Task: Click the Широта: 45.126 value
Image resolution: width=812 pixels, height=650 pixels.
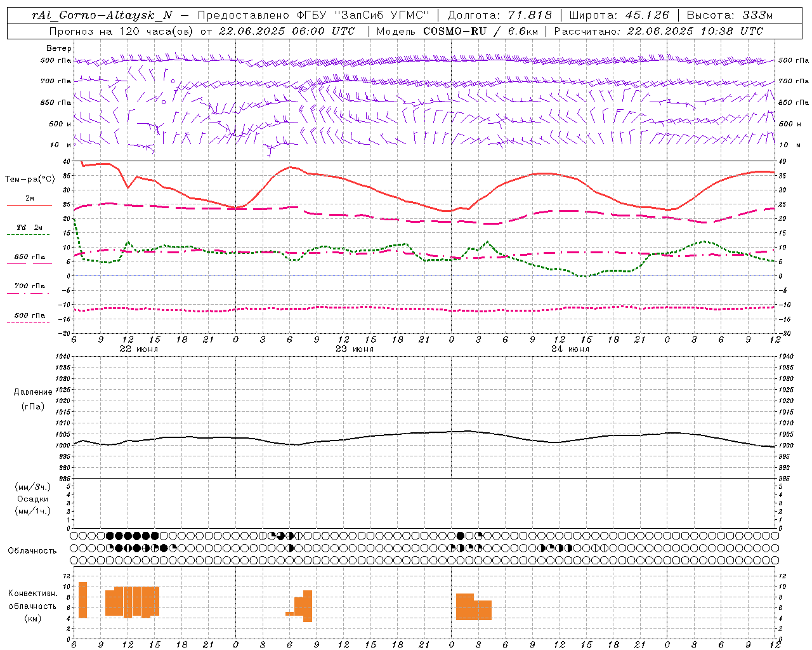Action: (x=619, y=15)
